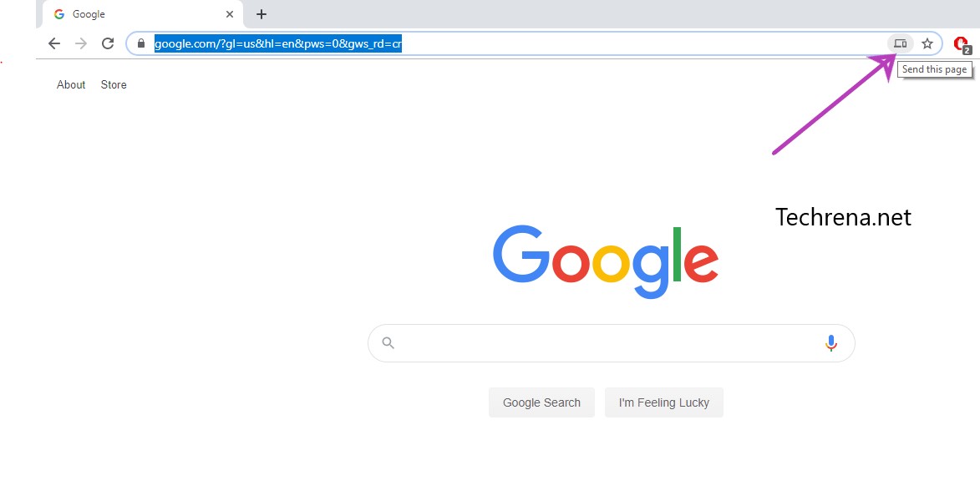Start voice search with the microphone
The height and width of the screenshot is (491, 980).
[x=830, y=343]
